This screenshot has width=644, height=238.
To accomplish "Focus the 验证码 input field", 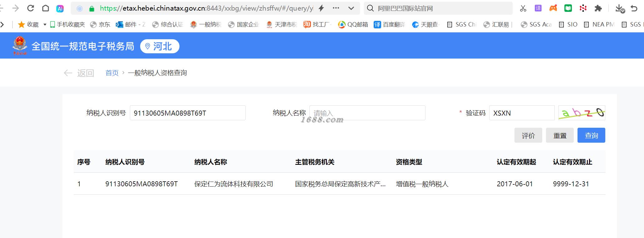I will 522,113.
